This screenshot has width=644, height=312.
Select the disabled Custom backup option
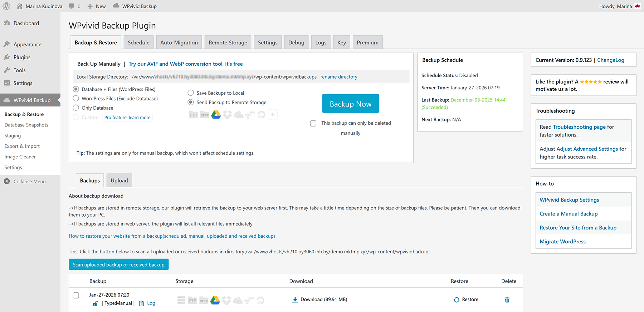tap(76, 117)
